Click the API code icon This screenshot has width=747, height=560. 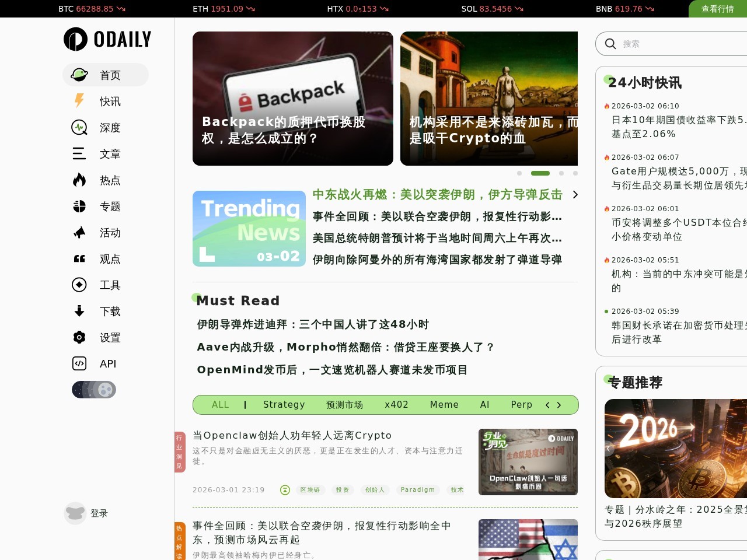[x=79, y=363]
